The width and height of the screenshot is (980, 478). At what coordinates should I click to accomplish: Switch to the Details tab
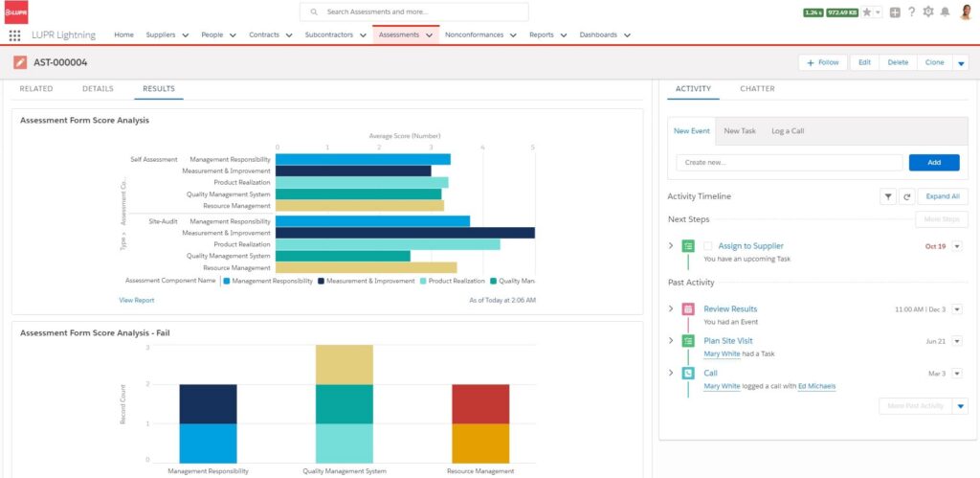point(98,89)
